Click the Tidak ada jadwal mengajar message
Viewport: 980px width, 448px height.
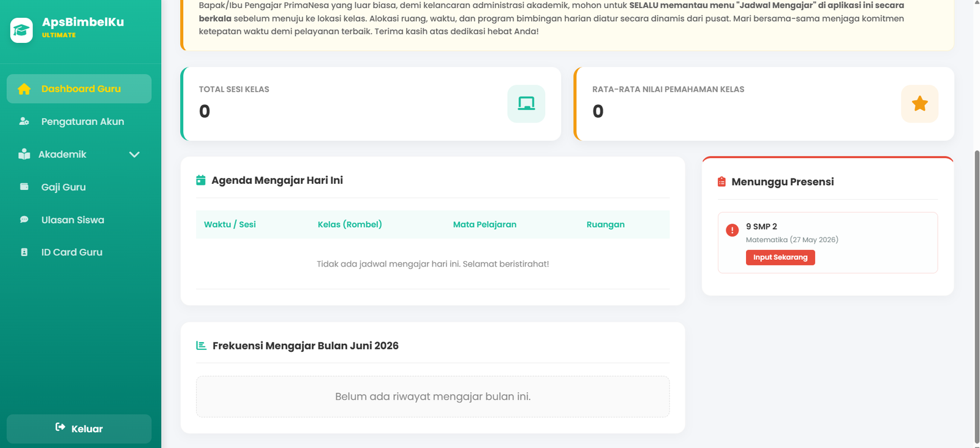point(432,264)
